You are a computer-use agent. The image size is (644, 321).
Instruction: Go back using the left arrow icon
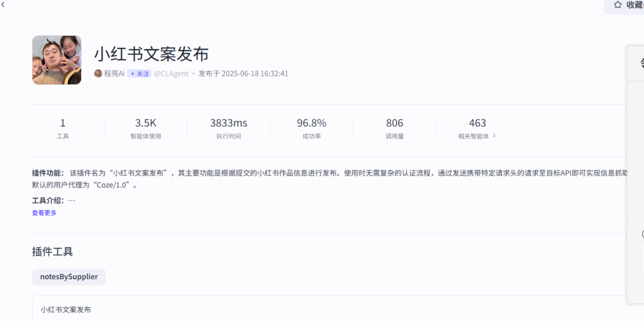click(3, 5)
